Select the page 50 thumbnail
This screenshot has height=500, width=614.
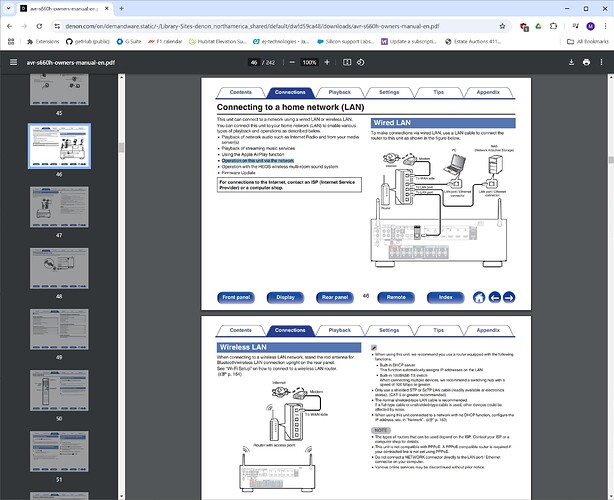pyautogui.click(x=59, y=390)
